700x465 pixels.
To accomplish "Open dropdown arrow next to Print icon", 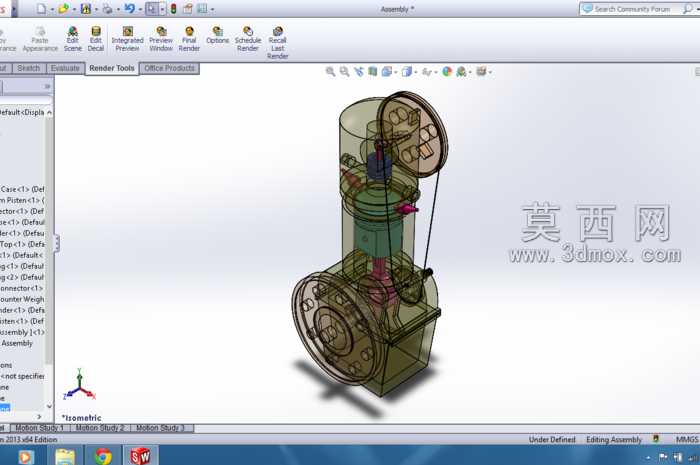I will 118,9.
